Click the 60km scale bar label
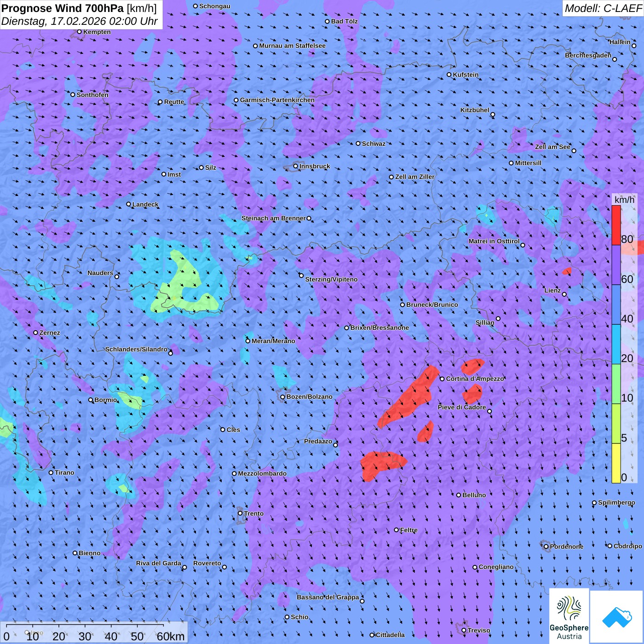 click(x=171, y=636)
